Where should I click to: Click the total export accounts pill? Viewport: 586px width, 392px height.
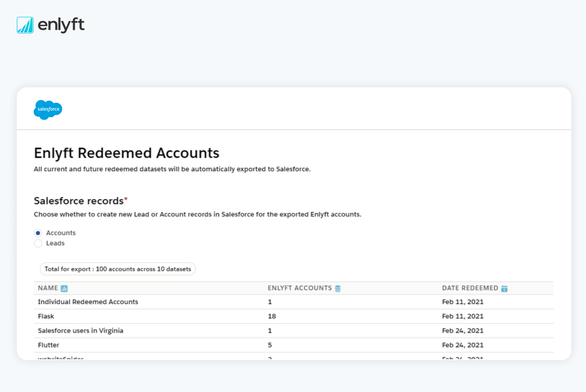(x=118, y=269)
